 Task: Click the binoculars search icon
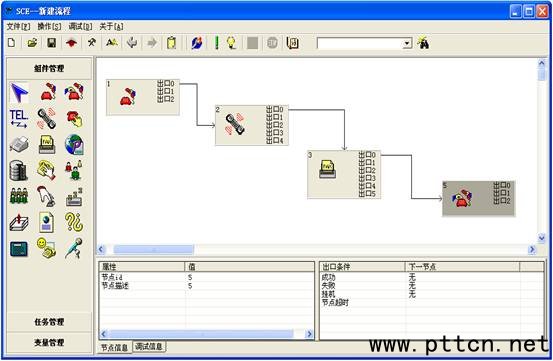pos(423,43)
